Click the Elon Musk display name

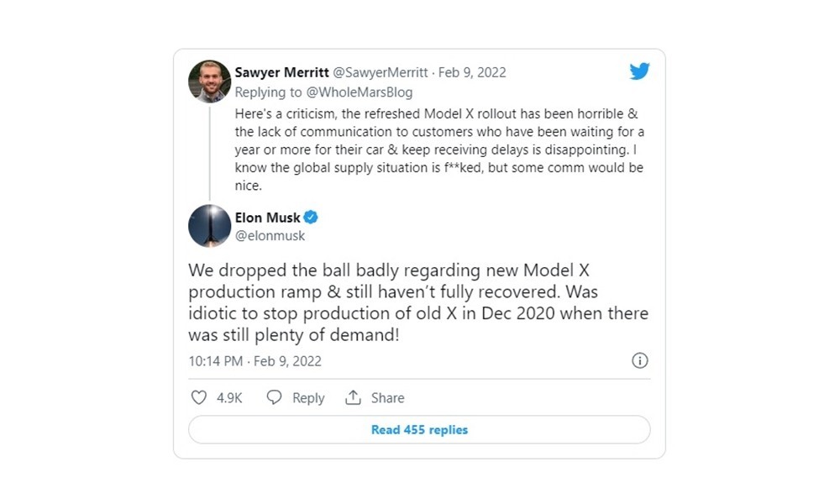267,218
